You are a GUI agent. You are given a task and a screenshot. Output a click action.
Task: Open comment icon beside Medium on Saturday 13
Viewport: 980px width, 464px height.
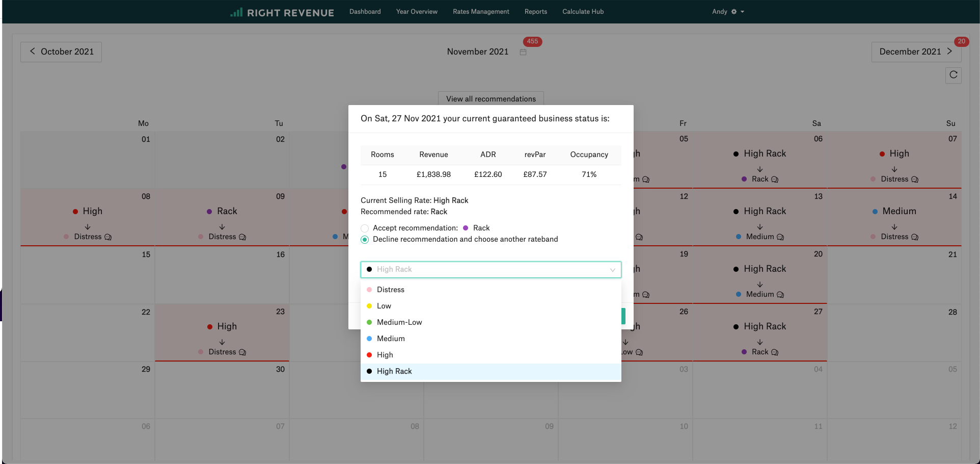tap(780, 237)
